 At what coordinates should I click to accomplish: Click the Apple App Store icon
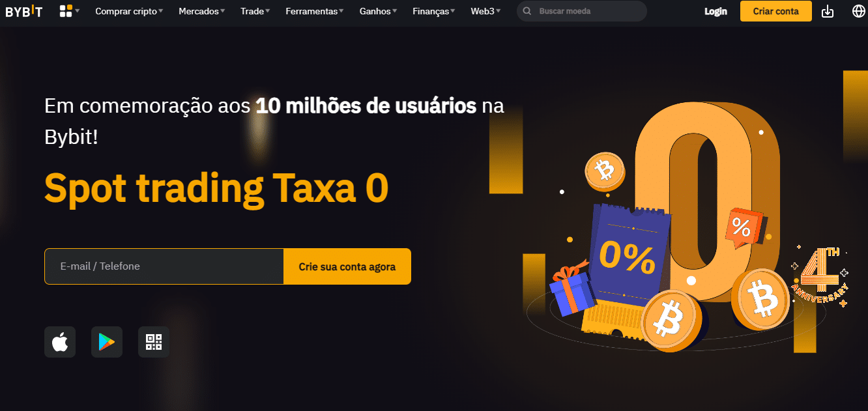coord(60,342)
